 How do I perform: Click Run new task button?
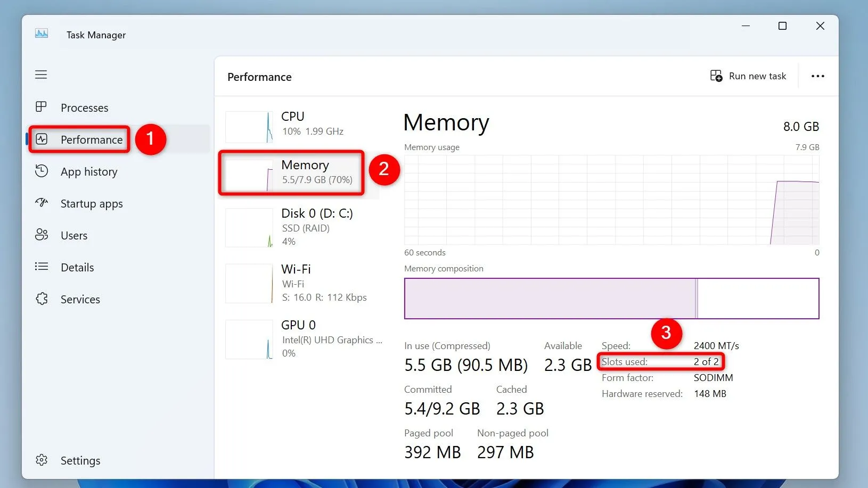click(x=748, y=76)
